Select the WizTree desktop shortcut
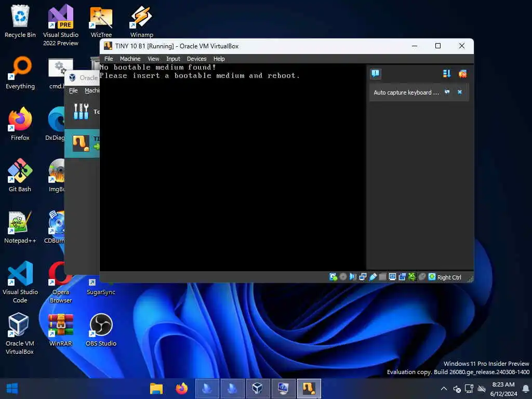 101,21
